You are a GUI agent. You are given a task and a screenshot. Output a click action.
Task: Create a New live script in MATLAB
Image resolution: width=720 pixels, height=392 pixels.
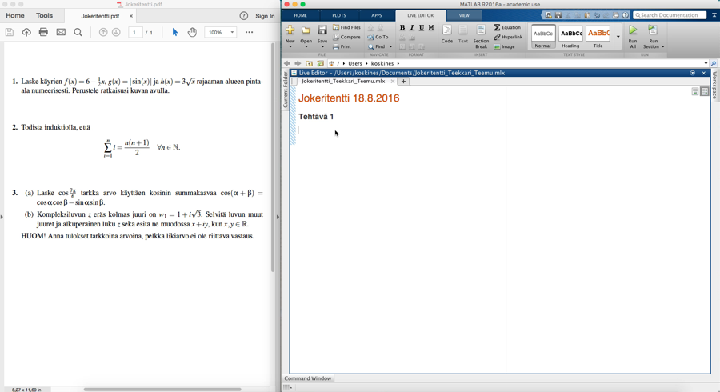pyautogui.click(x=290, y=35)
